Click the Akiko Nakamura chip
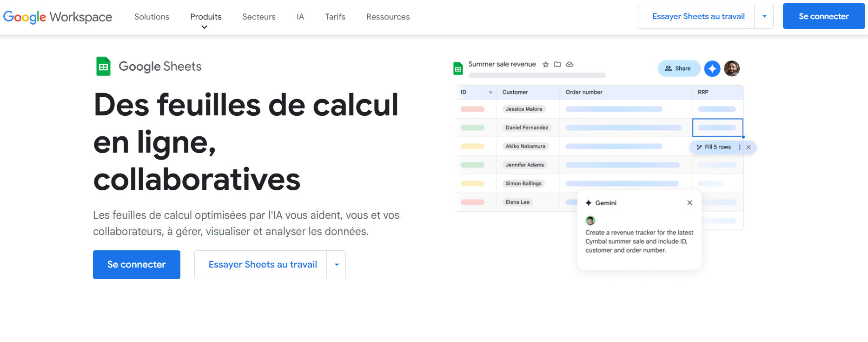 (x=525, y=146)
